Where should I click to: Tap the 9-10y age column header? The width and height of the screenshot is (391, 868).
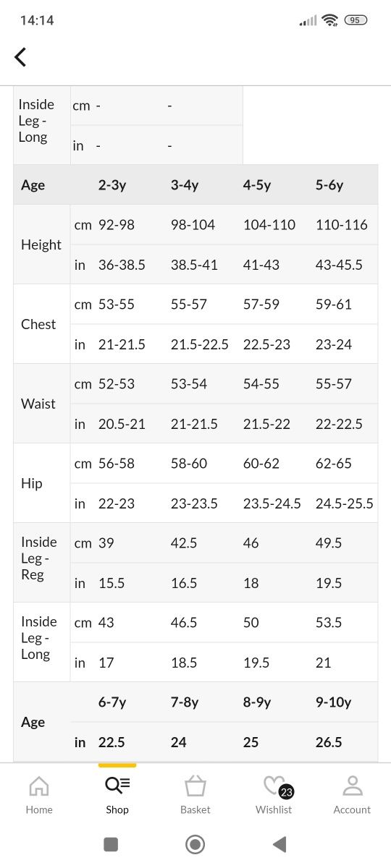click(x=333, y=702)
